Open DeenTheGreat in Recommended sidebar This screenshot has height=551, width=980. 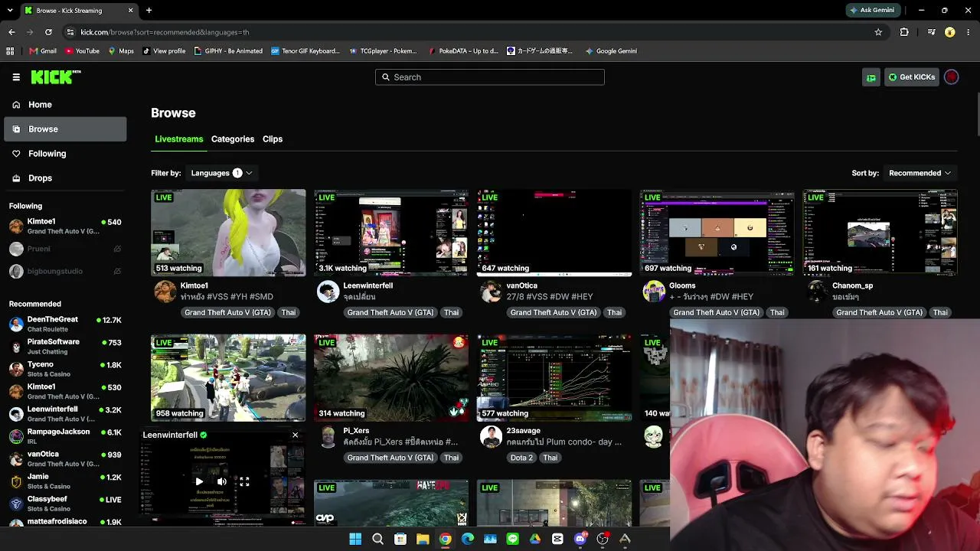click(x=65, y=324)
